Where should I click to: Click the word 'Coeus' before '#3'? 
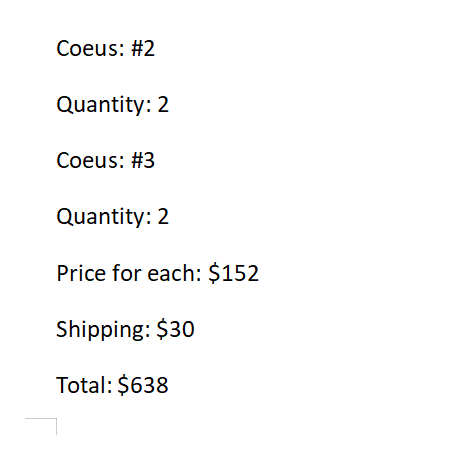tap(87, 160)
